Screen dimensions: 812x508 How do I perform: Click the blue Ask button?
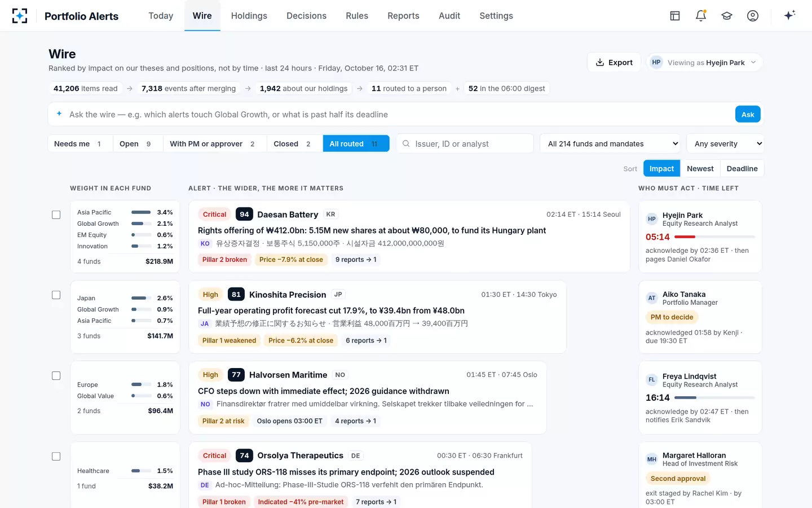748,114
